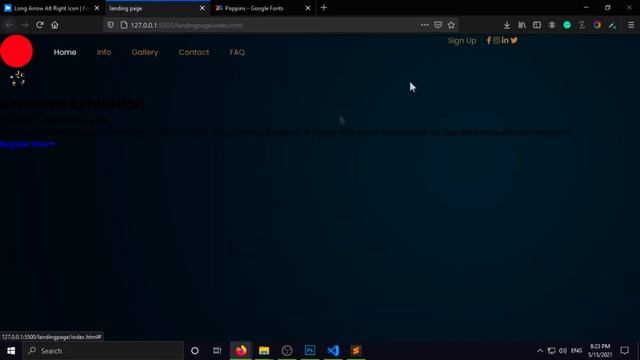The image size is (640, 360).
Task: Click the red circle logo
Action: 16,51
